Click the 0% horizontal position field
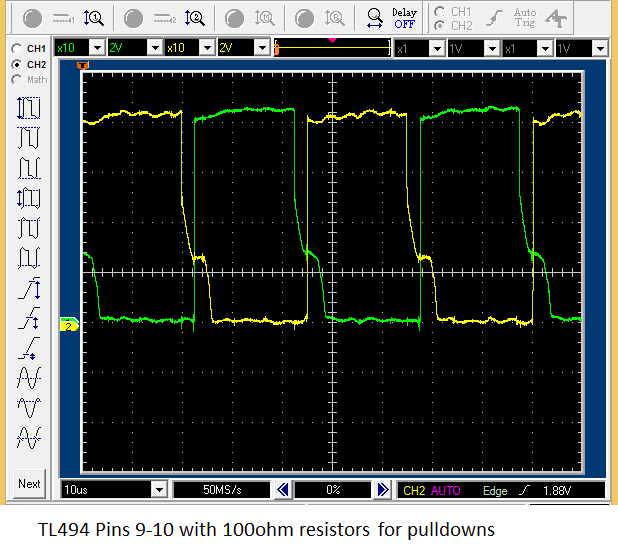Viewport: 618px width, 546px height. click(x=333, y=490)
